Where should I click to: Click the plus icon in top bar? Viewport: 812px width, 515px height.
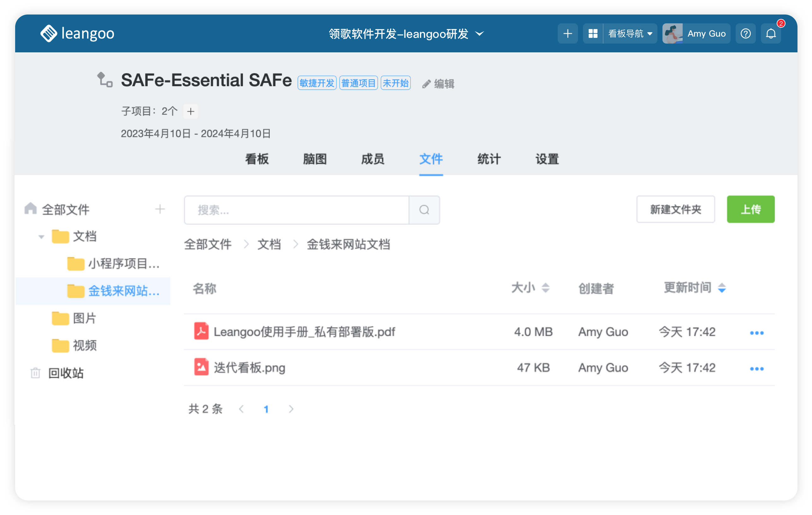[568, 34]
